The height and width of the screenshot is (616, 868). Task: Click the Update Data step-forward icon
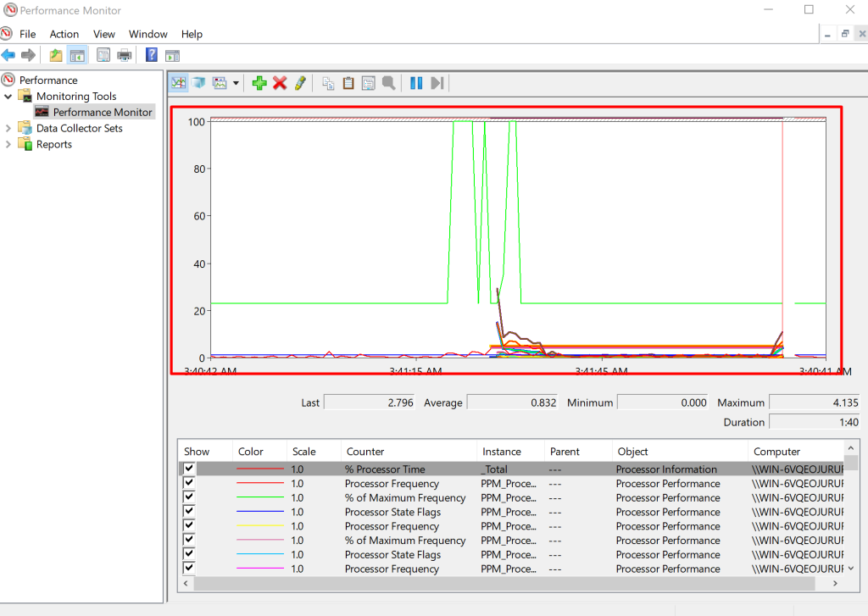(x=437, y=83)
